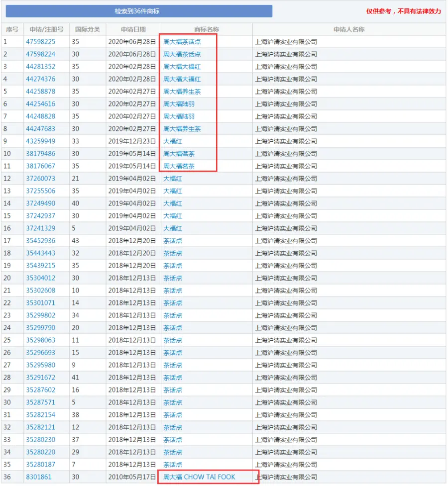This screenshot has height=486, width=448.
Task: Open registration number 35298063
Action: (41, 340)
